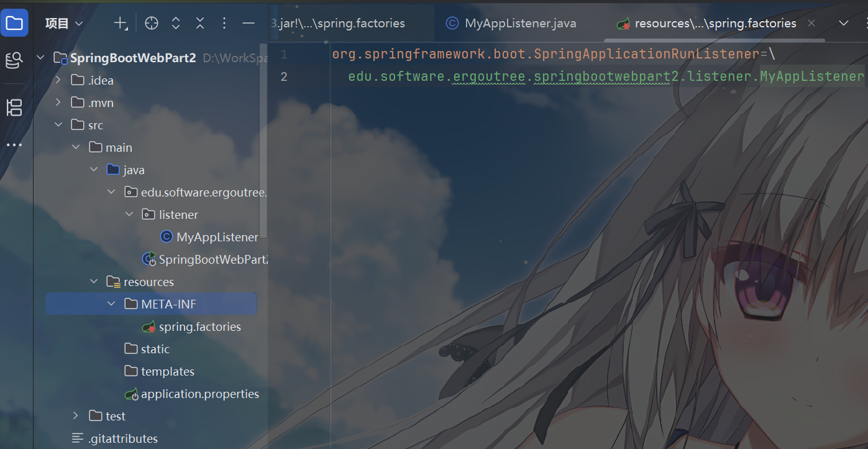The image size is (868, 449).
Task: Click line number 2 in the gutter
Action: [284, 76]
